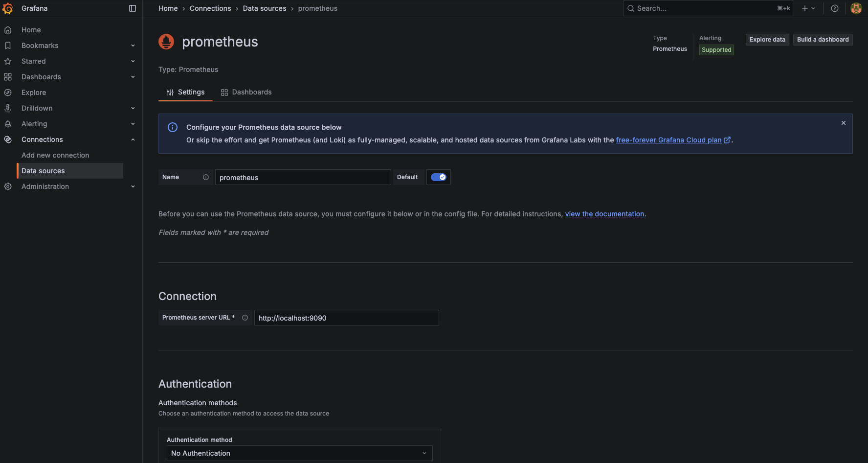Click the help question mark icon

pyautogui.click(x=835, y=8)
